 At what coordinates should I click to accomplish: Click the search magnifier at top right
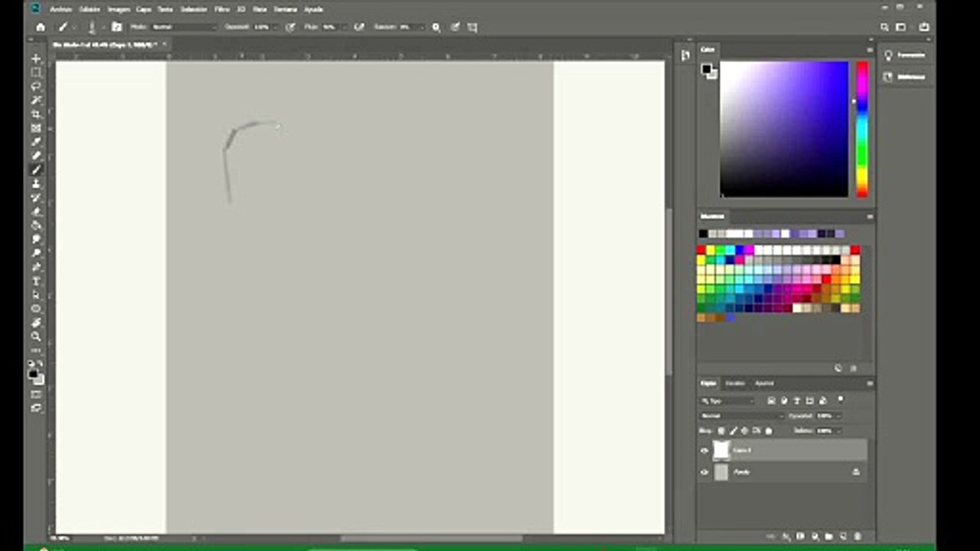(884, 27)
